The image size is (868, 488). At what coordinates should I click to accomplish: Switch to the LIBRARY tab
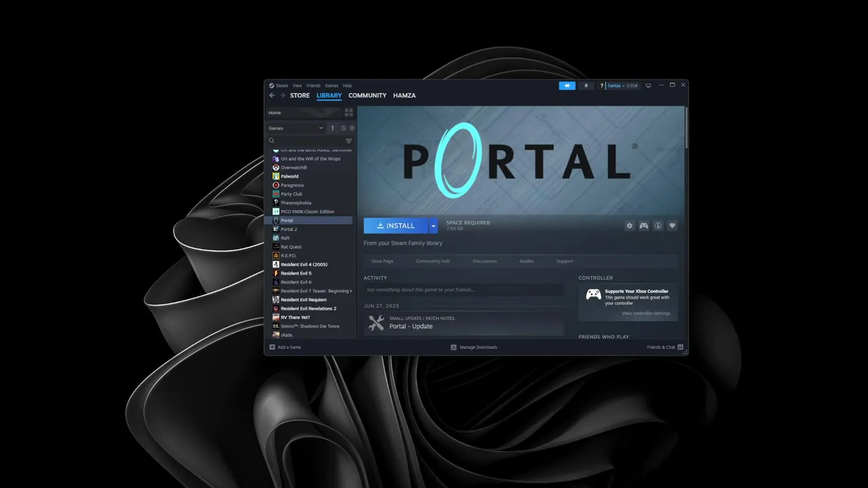pyautogui.click(x=329, y=96)
